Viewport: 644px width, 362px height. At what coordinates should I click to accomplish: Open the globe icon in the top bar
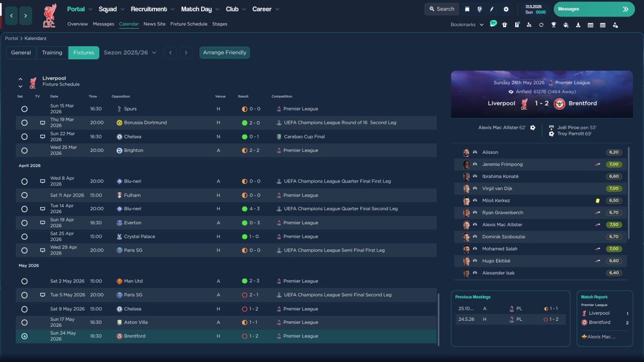pos(479,9)
